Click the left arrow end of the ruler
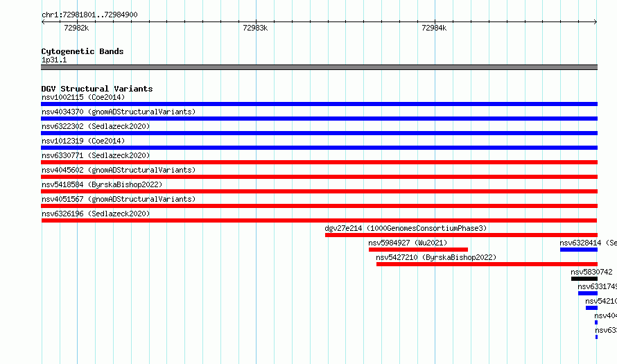617x364 pixels. coord(43,22)
